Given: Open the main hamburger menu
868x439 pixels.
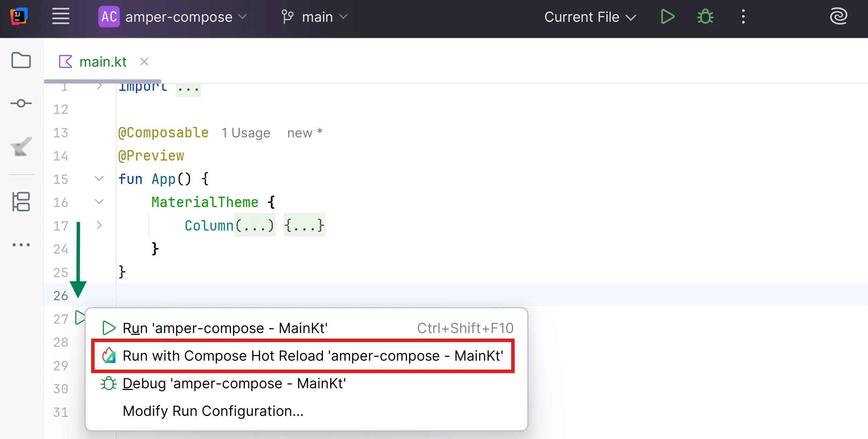Looking at the screenshot, I should tap(61, 17).
